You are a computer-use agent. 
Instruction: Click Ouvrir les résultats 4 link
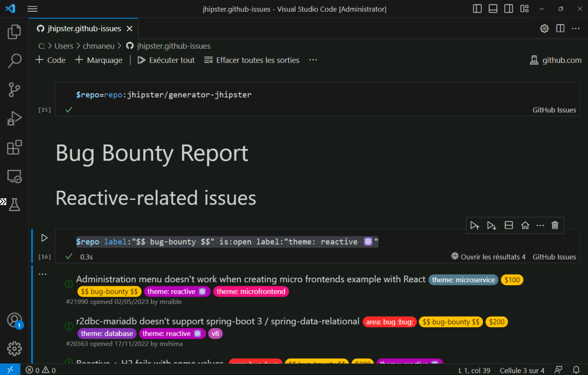[489, 257]
